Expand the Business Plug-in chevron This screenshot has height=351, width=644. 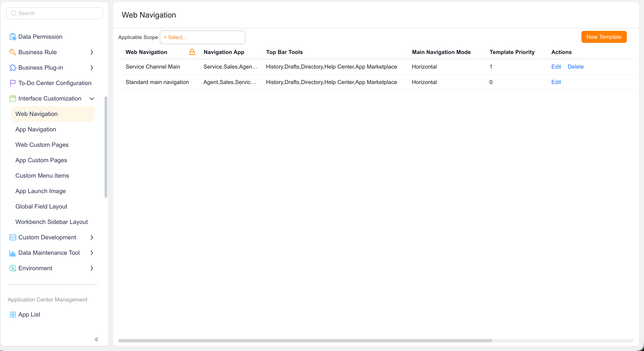92,68
